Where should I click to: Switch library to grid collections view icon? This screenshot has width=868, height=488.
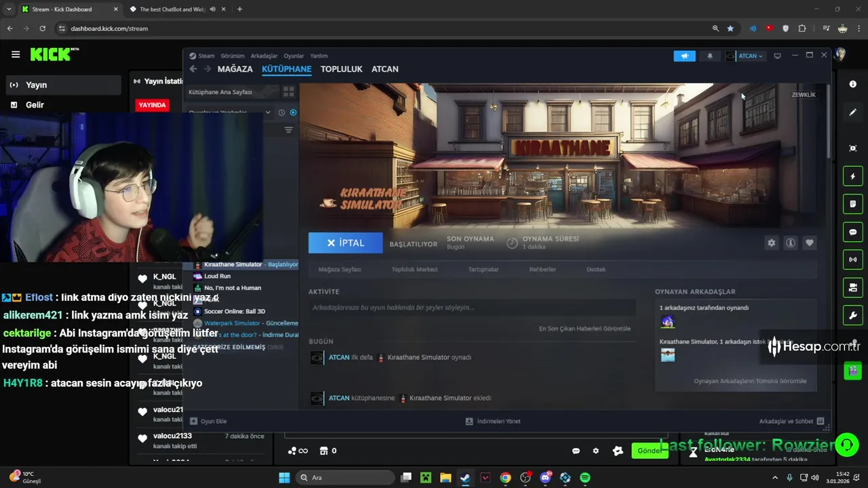tap(289, 91)
